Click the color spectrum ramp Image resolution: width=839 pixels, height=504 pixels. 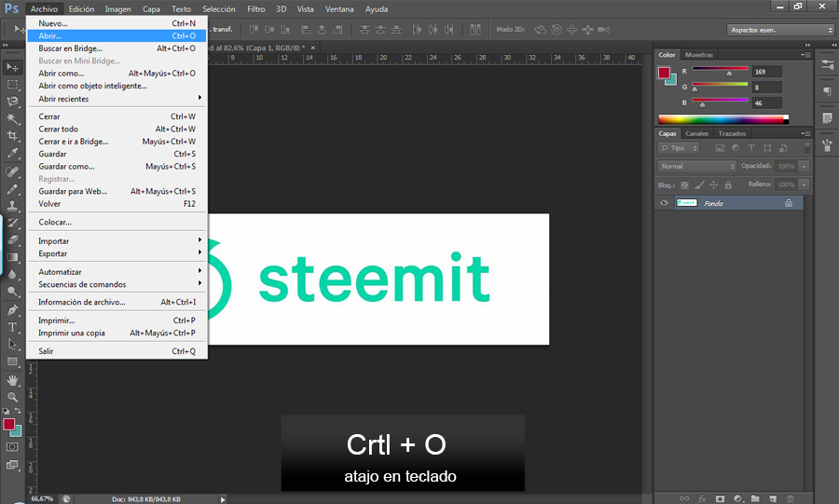pos(723,119)
